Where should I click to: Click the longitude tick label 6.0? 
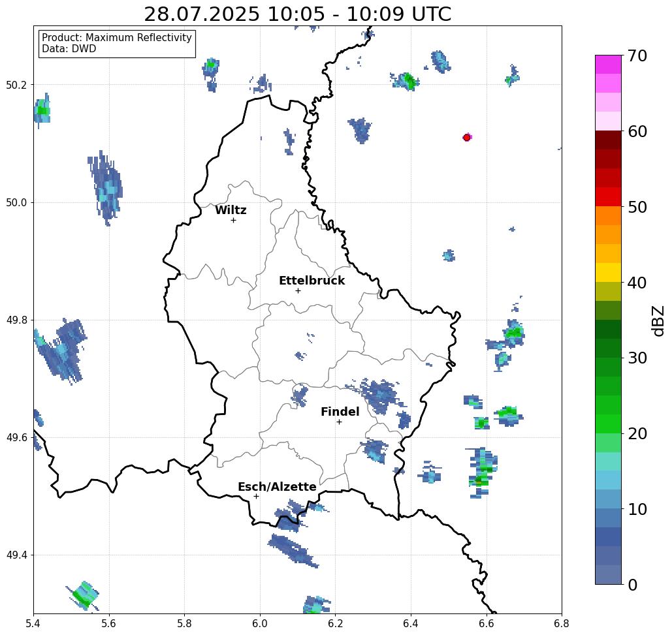[x=260, y=623]
